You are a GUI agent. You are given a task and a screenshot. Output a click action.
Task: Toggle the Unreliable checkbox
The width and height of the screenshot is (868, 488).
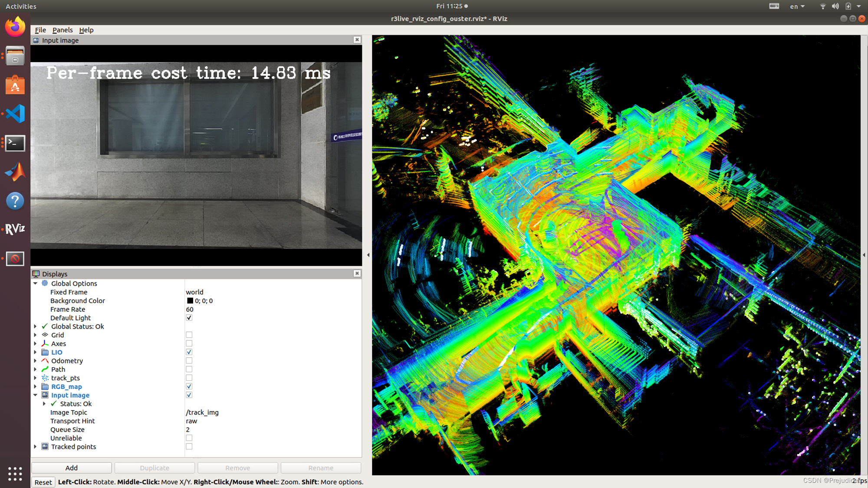tap(189, 438)
